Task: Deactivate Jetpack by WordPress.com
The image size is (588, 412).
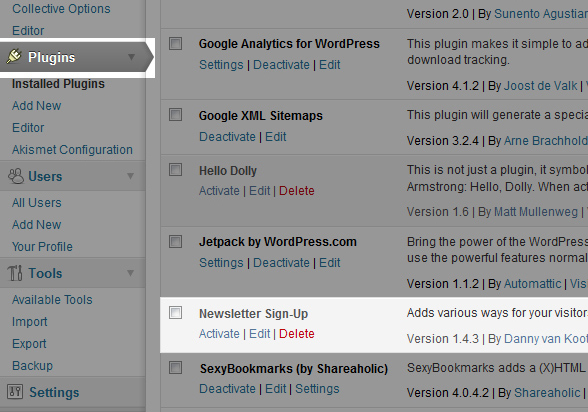Action: pos(281,263)
